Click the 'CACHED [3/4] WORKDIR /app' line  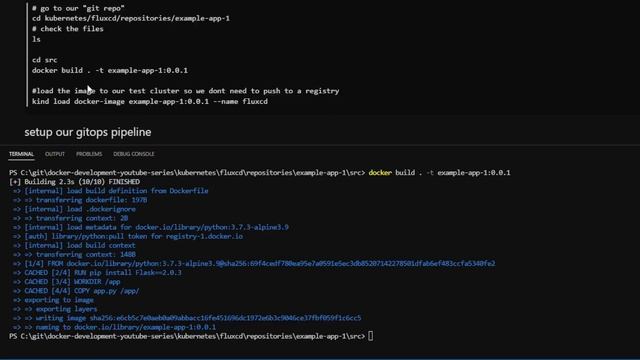(x=67, y=282)
